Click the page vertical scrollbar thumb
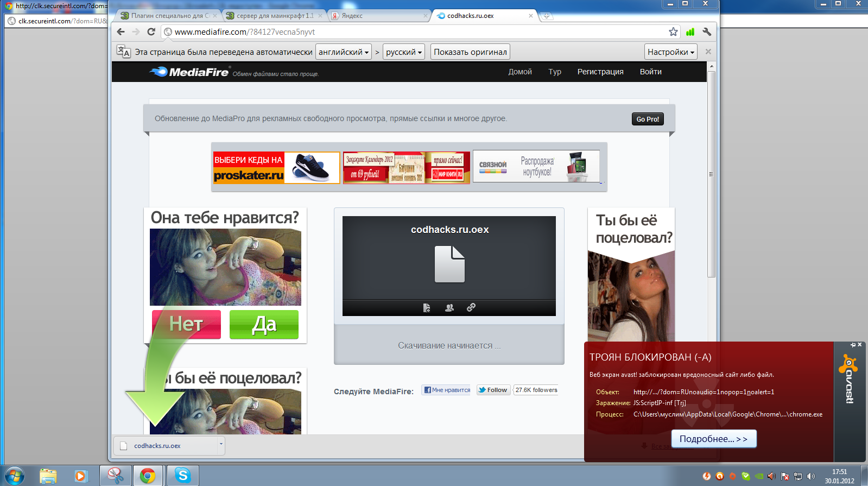 711,174
